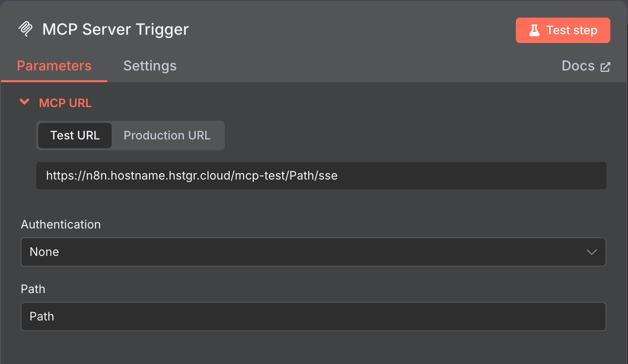Click the MCP Server Trigger node icon

(x=25, y=29)
